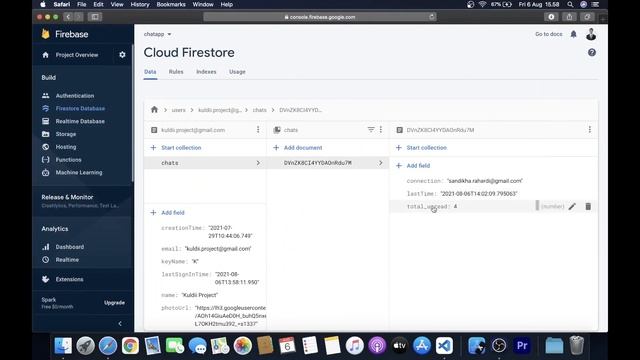Open project settings gear icon
The image size is (640, 360).
point(122,55)
